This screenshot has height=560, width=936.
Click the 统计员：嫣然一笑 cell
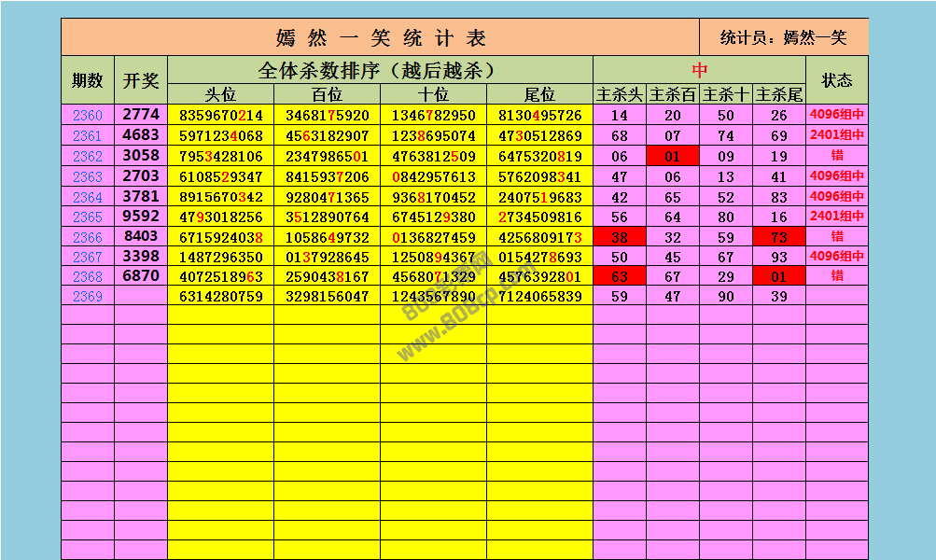pyautogui.click(x=784, y=38)
